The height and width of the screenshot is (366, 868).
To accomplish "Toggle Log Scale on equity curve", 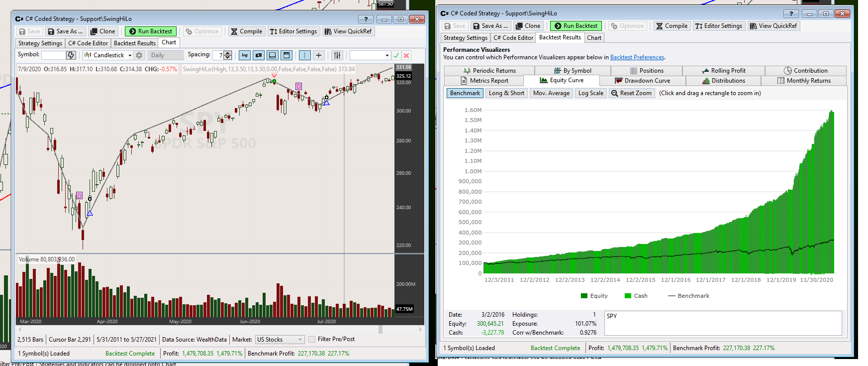I will (x=590, y=93).
